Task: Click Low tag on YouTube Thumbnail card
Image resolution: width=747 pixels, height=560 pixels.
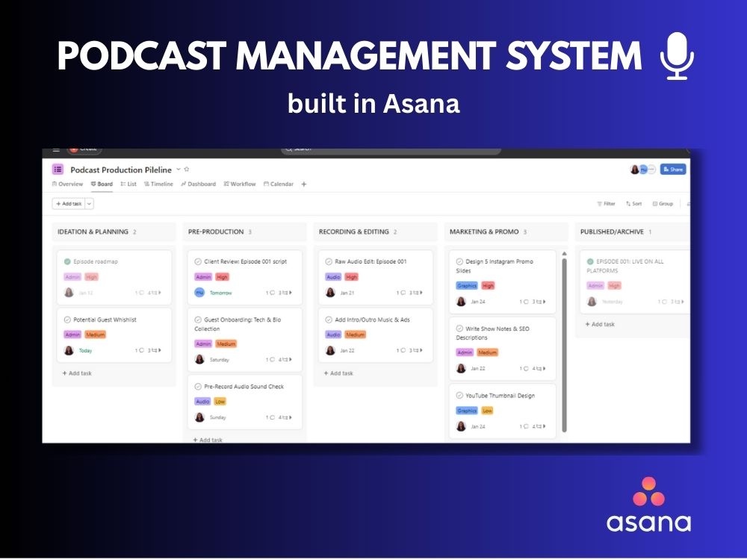Action: click(487, 411)
